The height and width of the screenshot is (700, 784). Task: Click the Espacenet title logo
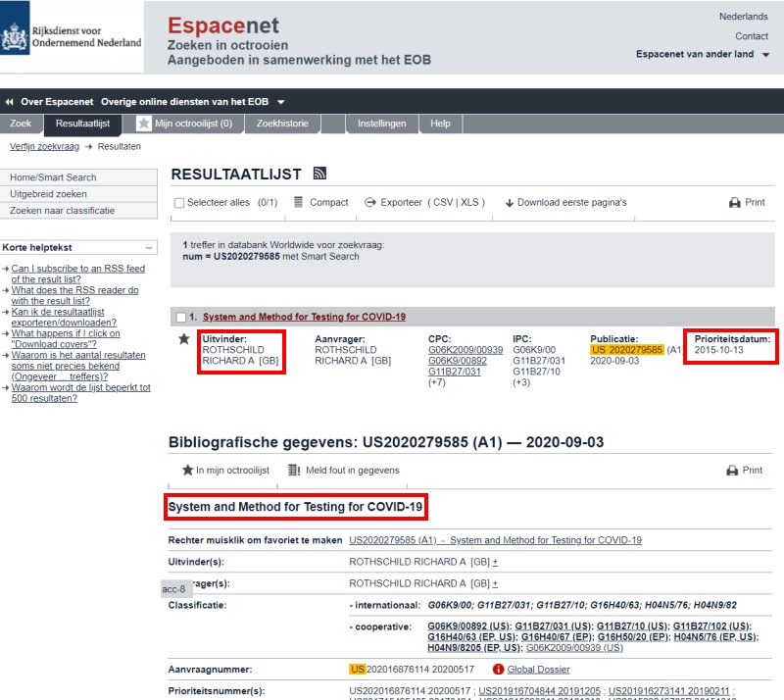(223, 25)
